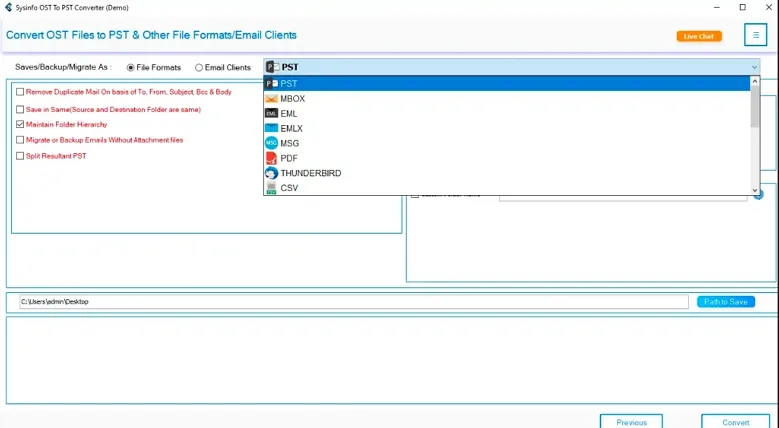The width and height of the screenshot is (779, 428).
Task: Select the Email Clients radio button
Action: click(x=199, y=68)
